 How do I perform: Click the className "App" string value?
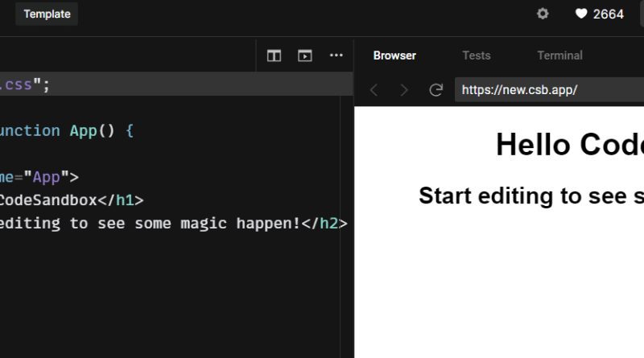(x=47, y=177)
